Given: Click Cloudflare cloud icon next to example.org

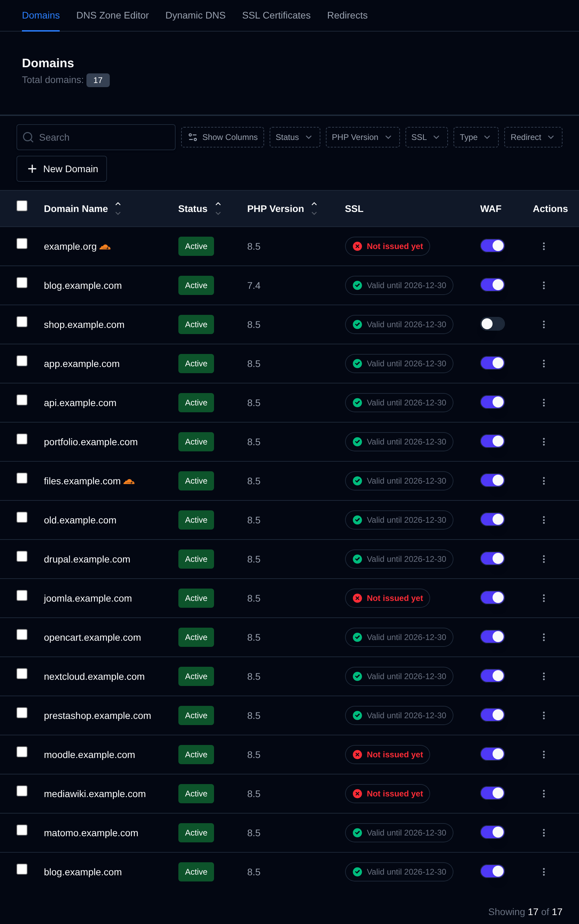Looking at the screenshot, I should [105, 247].
